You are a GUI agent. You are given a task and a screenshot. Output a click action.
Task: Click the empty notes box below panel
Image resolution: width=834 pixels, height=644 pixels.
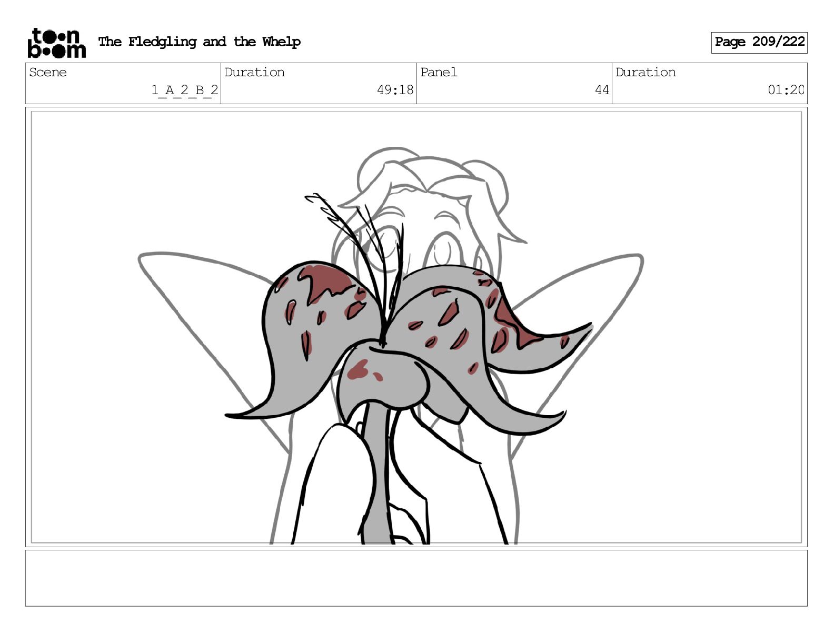[x=416, y=578]
